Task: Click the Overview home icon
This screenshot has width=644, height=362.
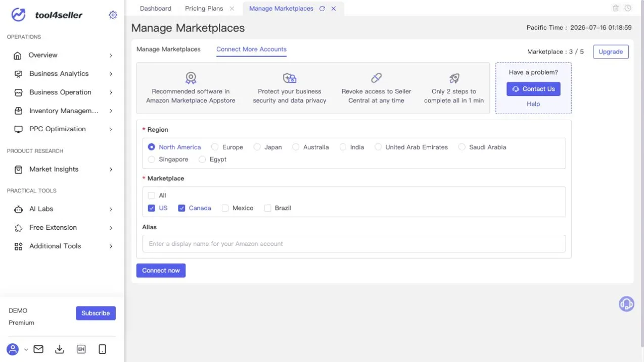Action: coord(18,56)
